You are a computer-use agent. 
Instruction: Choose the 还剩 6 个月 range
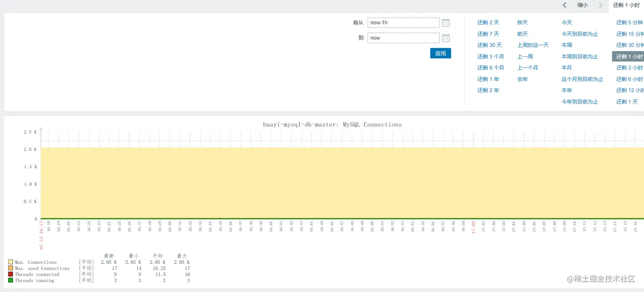coord(491,68)
